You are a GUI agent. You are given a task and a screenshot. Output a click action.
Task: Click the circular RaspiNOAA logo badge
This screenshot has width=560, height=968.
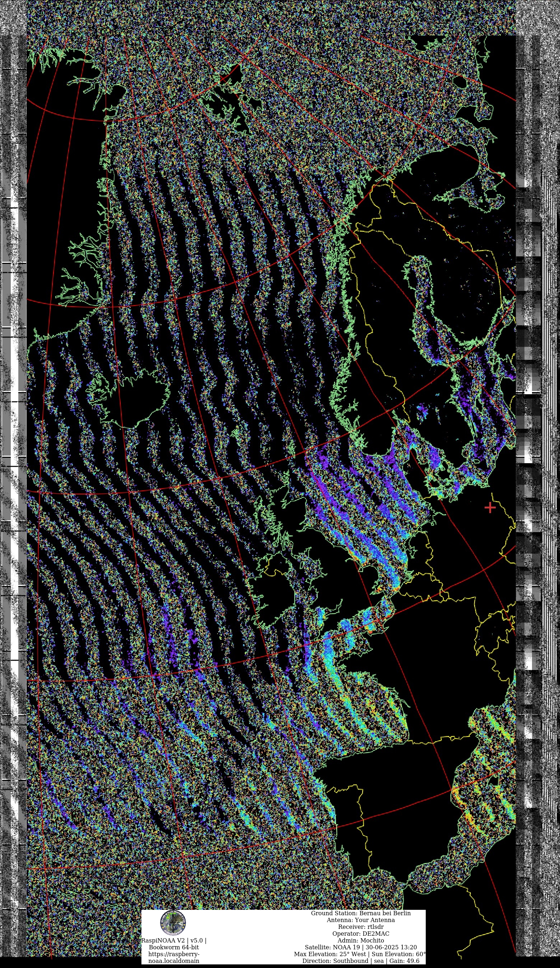(x=173, y=923)
